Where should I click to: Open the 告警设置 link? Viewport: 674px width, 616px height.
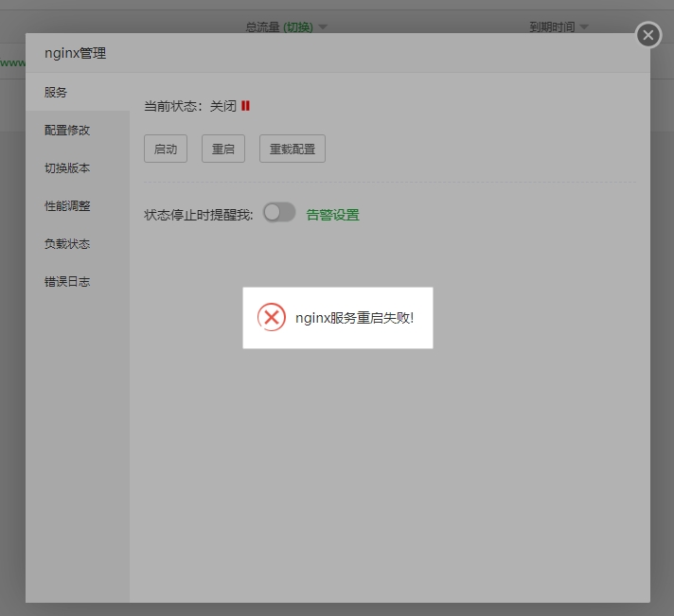click(x=332, y=215)
